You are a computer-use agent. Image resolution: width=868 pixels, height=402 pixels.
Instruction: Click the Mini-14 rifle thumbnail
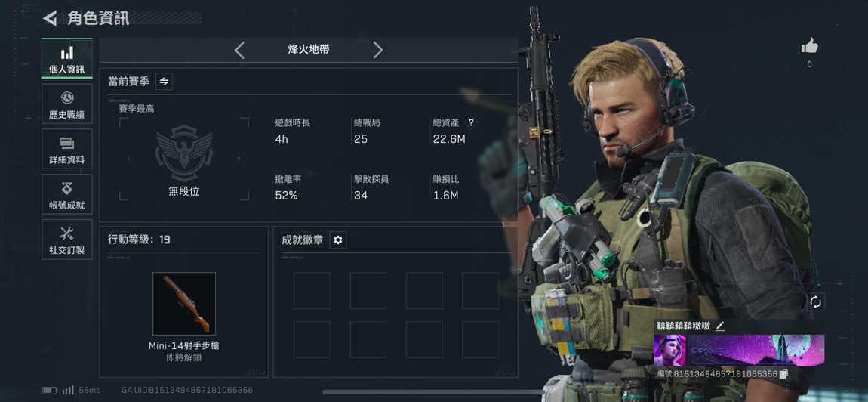[184, 303]
